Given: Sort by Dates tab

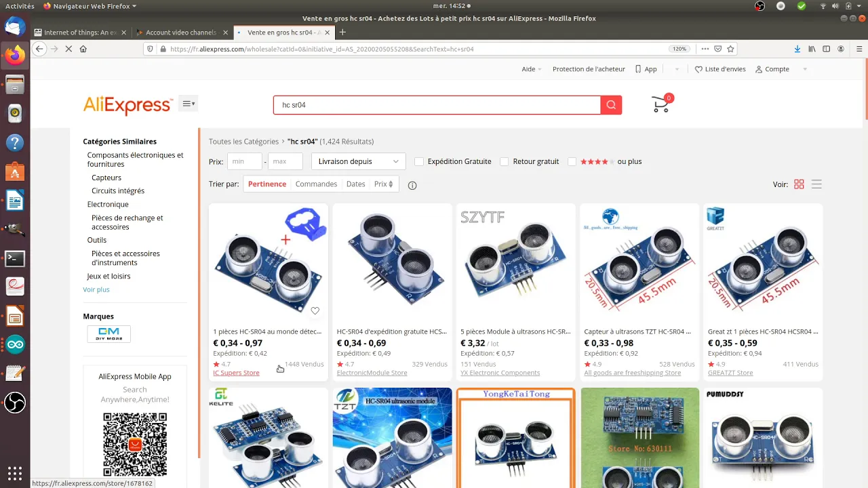Looking at the screenshot, I should [x=355, y=184].
